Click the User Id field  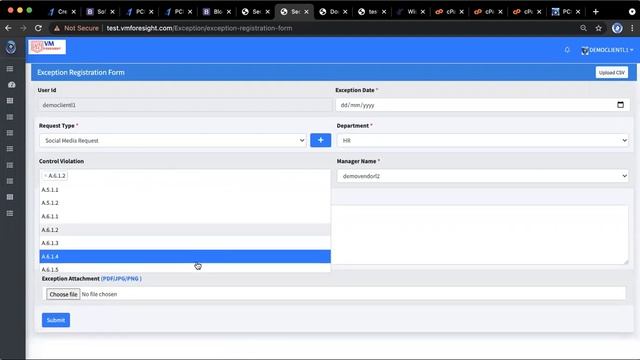click(x=185, y=105)
